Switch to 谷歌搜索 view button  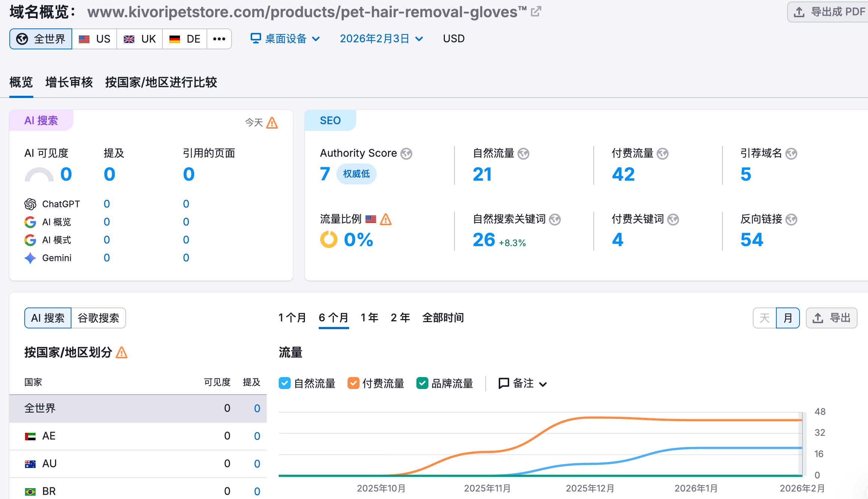click(98, 318)
